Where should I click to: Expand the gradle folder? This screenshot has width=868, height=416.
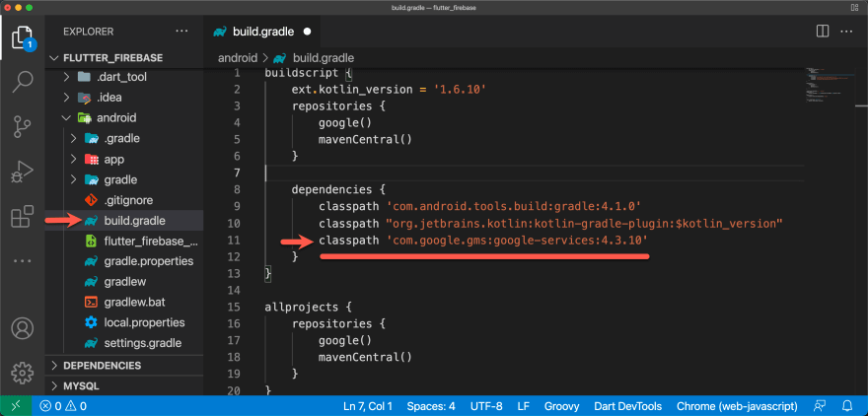point(74,179)
